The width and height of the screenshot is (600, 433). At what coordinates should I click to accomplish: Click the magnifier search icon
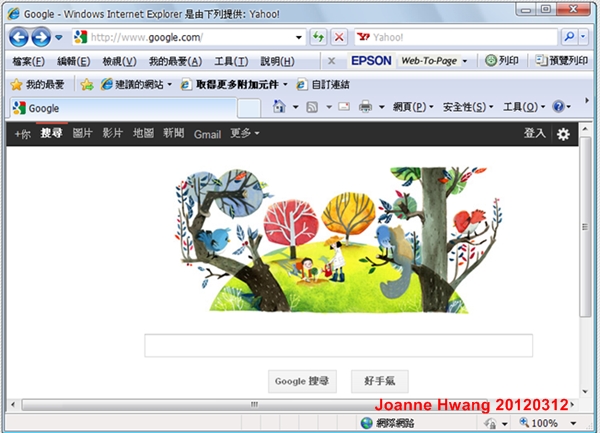pyautogui.click(x=569, y=37)
